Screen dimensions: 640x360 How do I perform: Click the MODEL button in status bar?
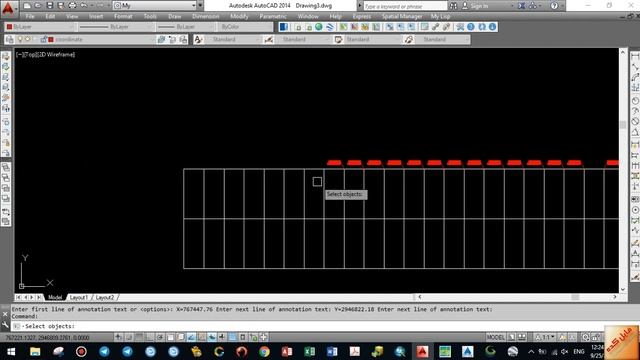[x=496, y=338]
